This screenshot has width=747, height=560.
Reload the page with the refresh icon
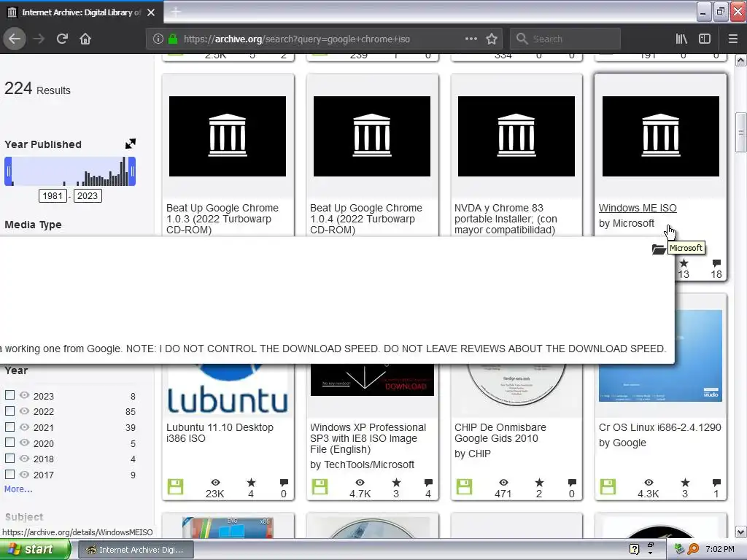click(x=62, y=39)
